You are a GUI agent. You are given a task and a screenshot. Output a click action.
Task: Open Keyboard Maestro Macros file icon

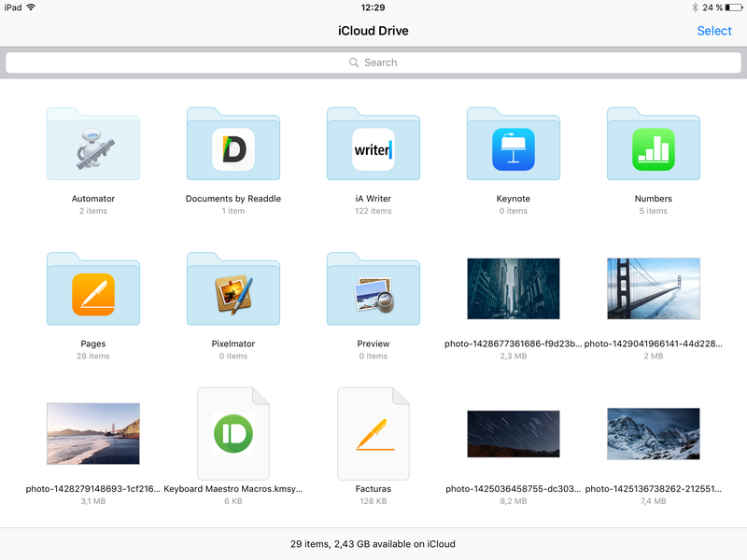point(233,434)
